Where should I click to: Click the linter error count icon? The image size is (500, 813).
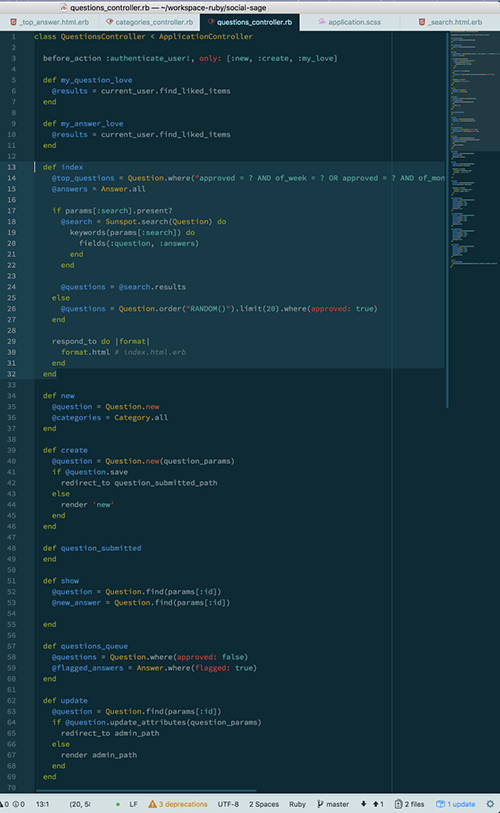click(4, 804)
